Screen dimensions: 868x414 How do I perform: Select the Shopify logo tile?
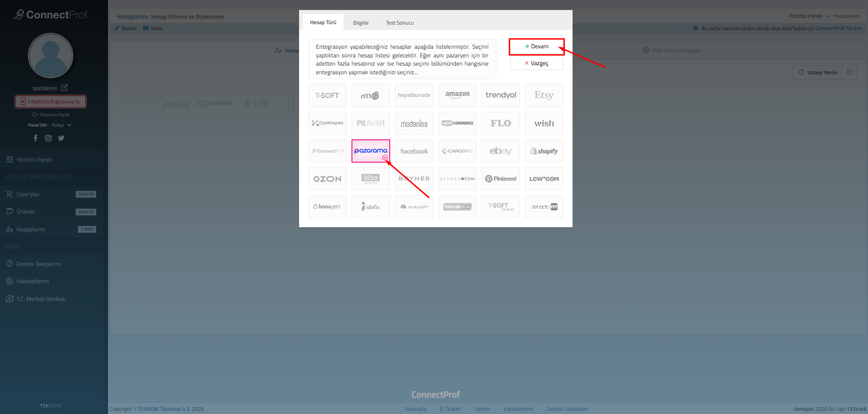[544, 151]
